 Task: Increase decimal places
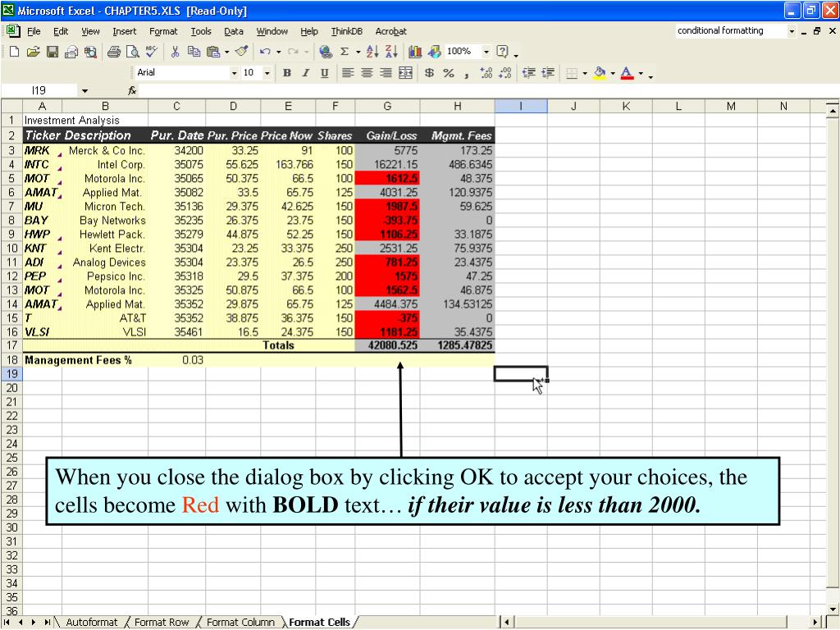[486, 73]
